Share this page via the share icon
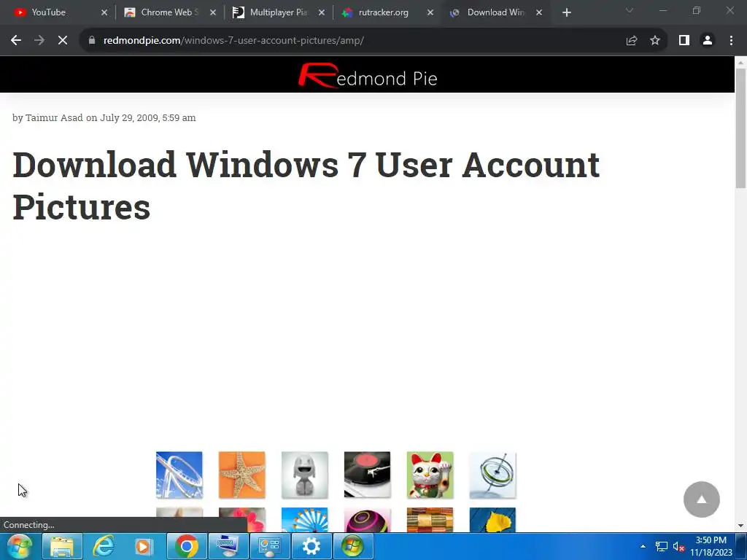This screenshot has width=747, height=560. pos(632,41)
